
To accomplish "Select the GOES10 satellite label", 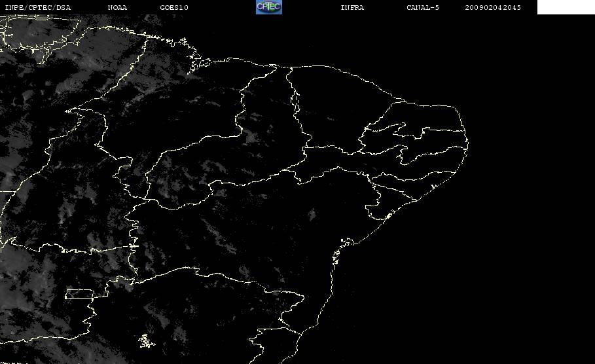I will (x=174, y=7).
